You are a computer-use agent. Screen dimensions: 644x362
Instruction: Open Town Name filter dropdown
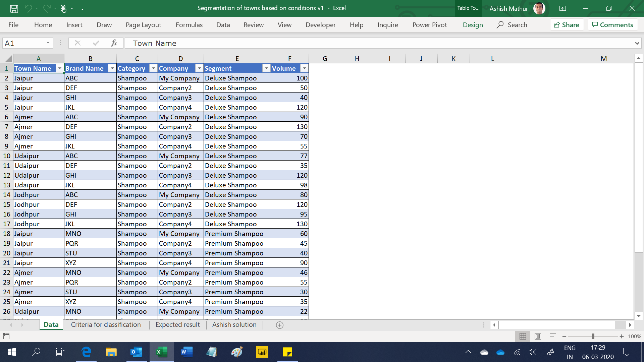(60, 68)
